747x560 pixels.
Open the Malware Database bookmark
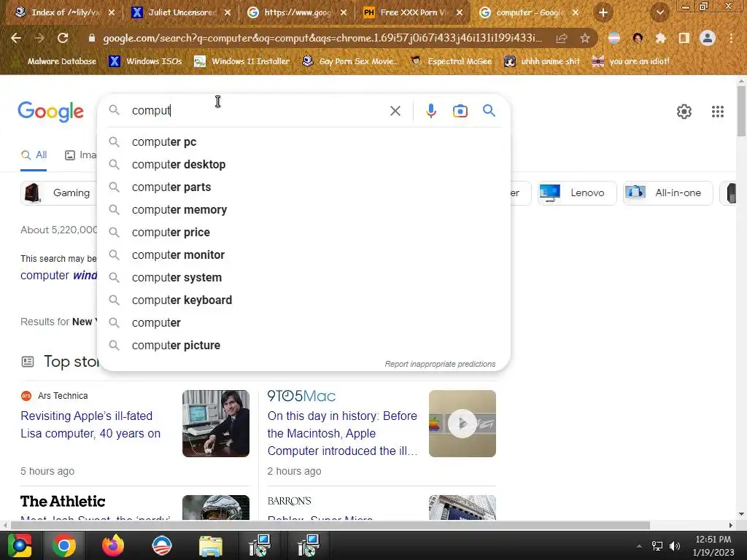point(55,61)
